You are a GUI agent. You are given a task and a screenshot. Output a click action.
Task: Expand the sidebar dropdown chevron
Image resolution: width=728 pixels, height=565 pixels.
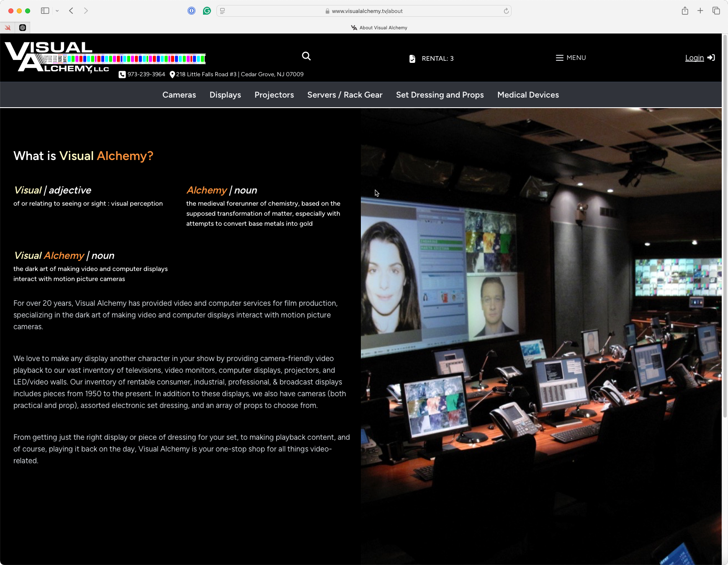click(57, 11)
